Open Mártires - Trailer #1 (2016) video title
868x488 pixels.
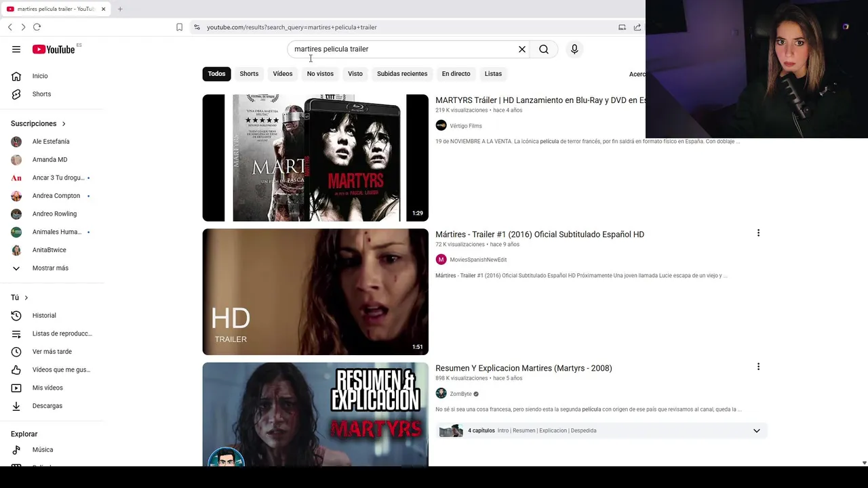pyautogui.click(x=540, y=235)
